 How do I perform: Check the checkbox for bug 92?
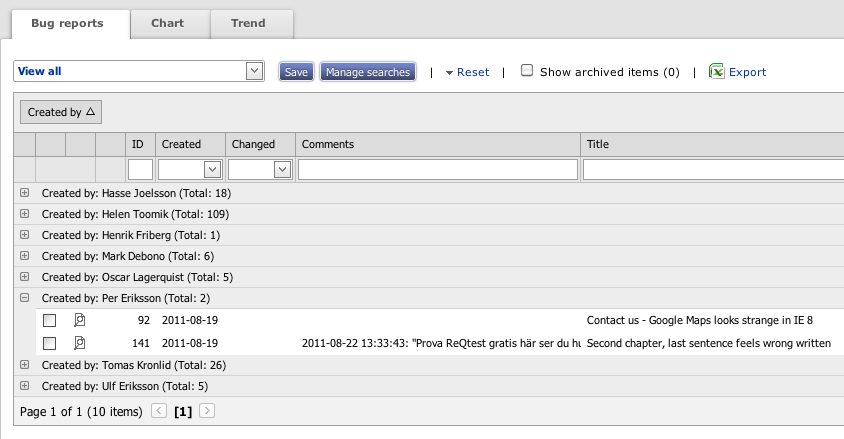pyautogui.click(x=49, y=321)
